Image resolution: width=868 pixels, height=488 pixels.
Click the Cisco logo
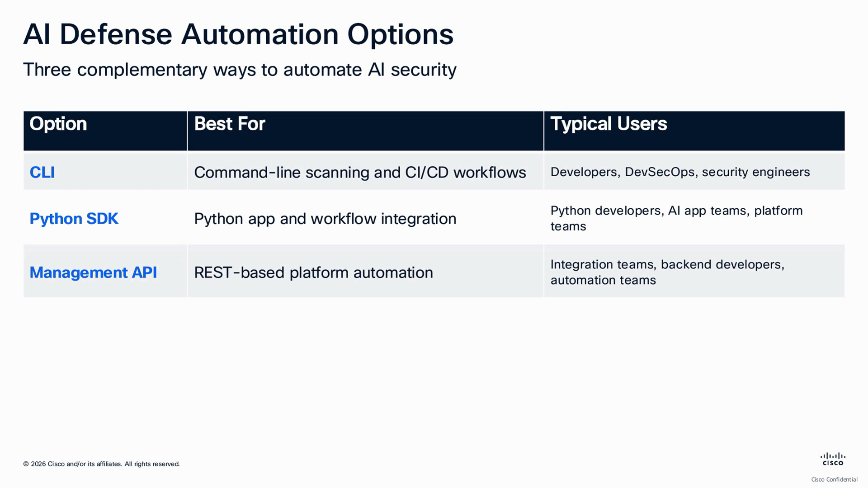[833, 459]
